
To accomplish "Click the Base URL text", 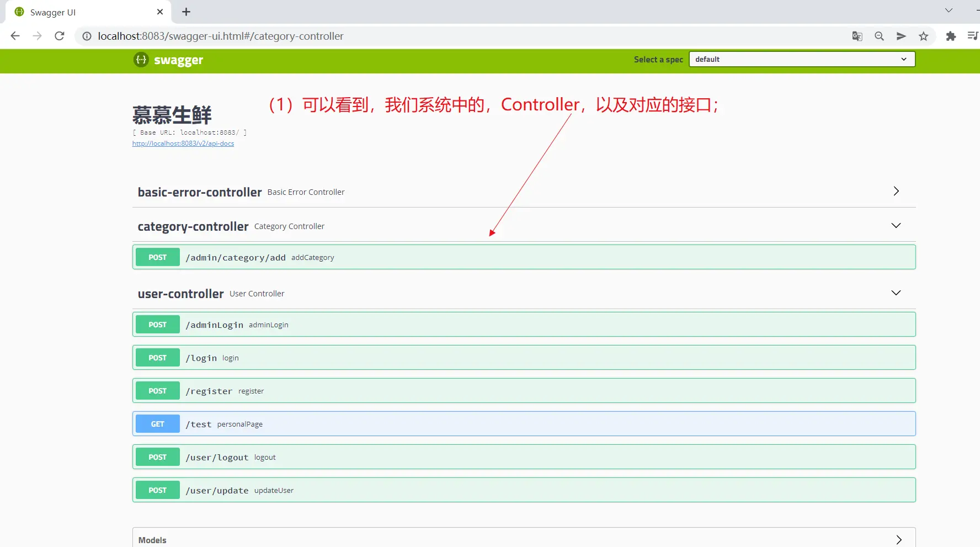I will (x=190, y=132).
